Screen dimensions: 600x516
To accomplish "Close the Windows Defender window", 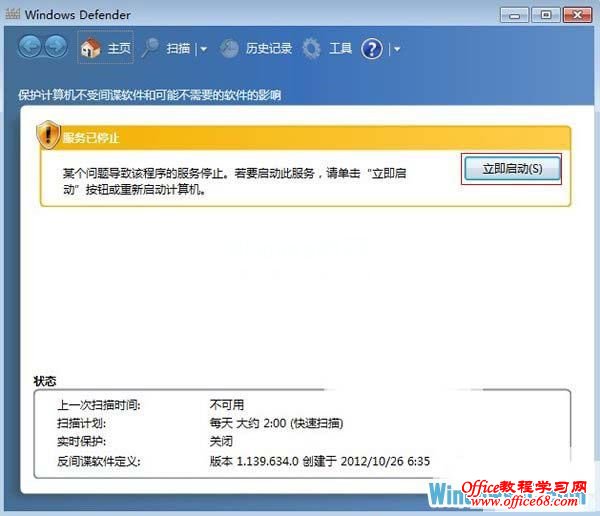I will click(x=577, y=15).
